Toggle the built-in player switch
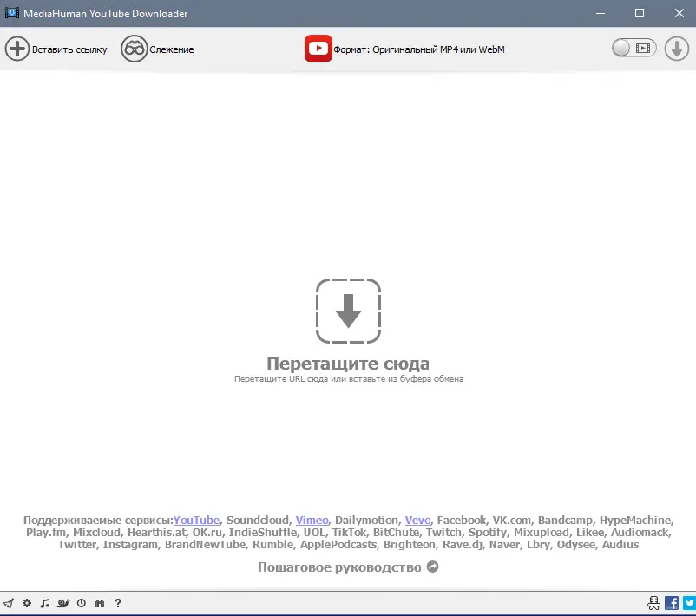 [x=634, y=49]
